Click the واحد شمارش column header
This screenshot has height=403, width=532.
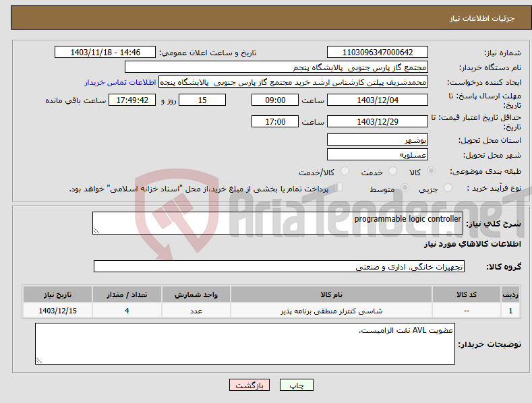tap(196, 294)
